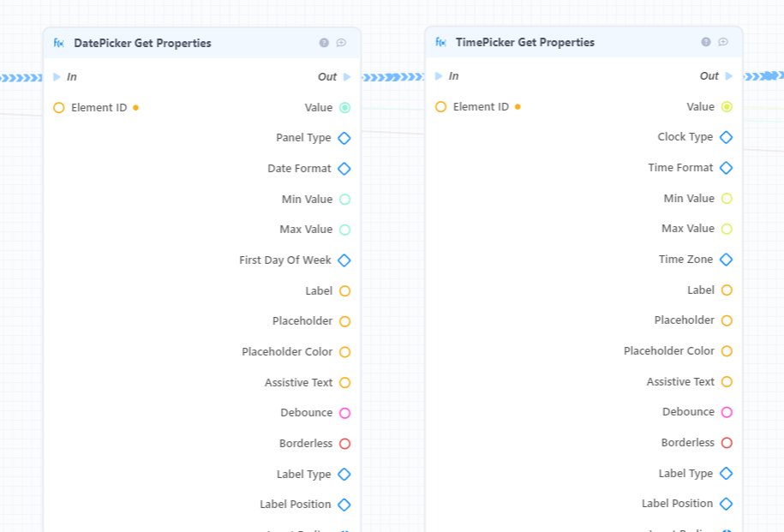Click TimePicker Element ID input socket
The height and width of the screenshot is (532, 784).
click(441, 106)
